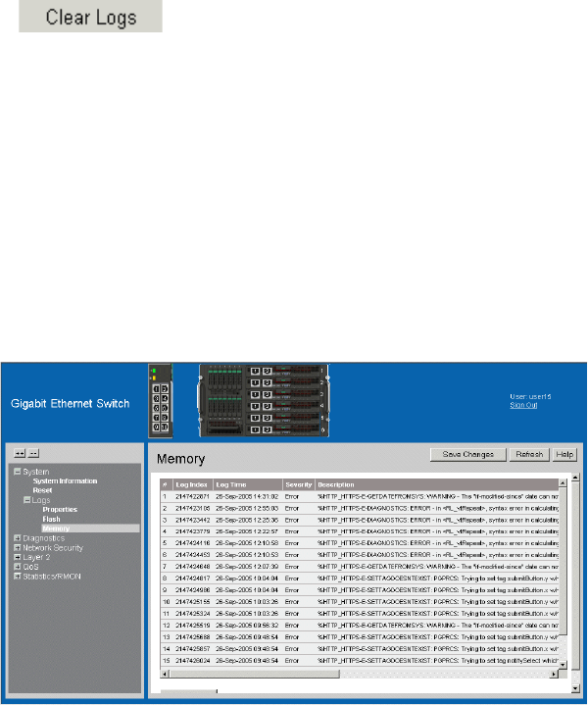Screen dimensions: 588x705
Task: Refresh the Memory log table
Action: [529, 455]
